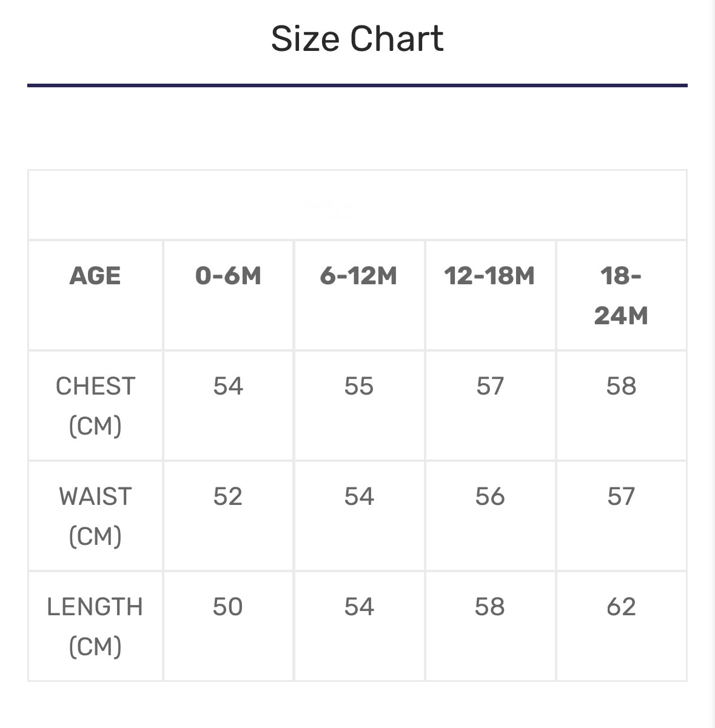The image size is (715, 728).
Task: Click length value 62 for 18-24M
Action: click(x=621, y=607)
